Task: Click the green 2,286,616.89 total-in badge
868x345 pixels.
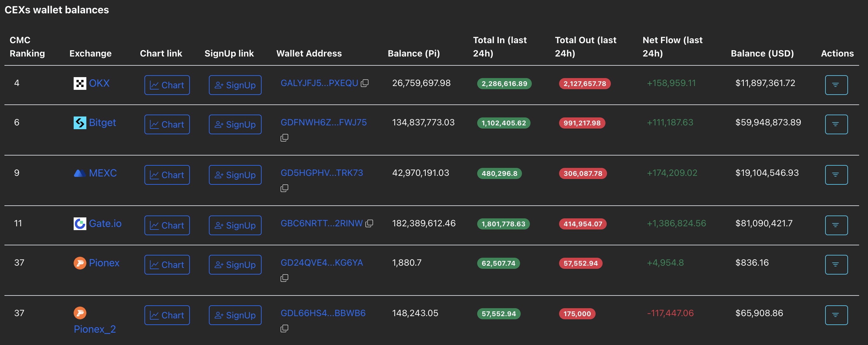Action: click(504, 83)
